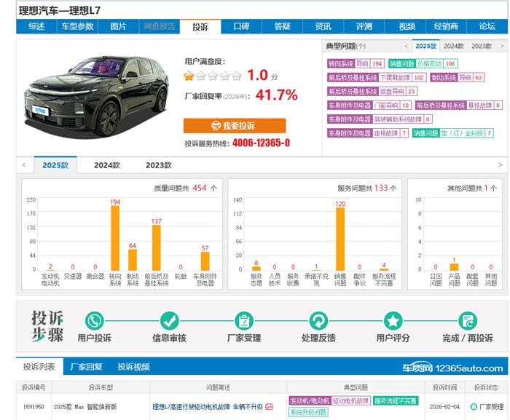Click the 处理反馈 refresh step icon
The height and width of the screenshot is (420, 510).
318,320
